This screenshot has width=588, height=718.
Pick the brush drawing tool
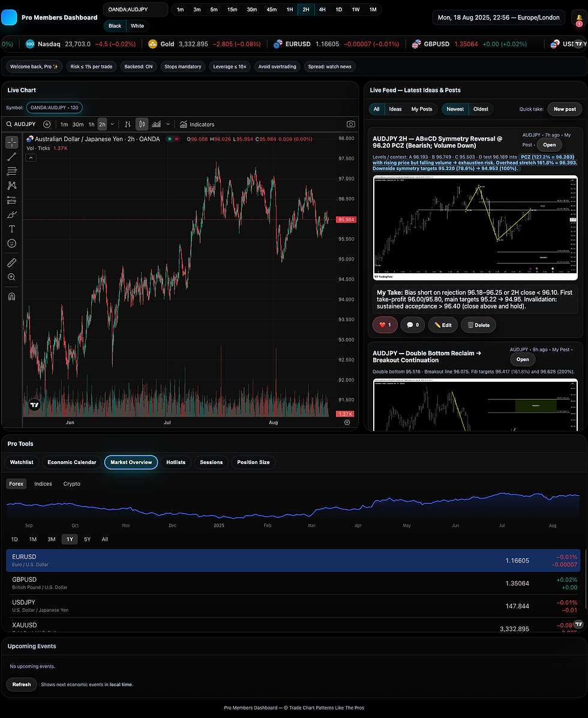point(11,214)
